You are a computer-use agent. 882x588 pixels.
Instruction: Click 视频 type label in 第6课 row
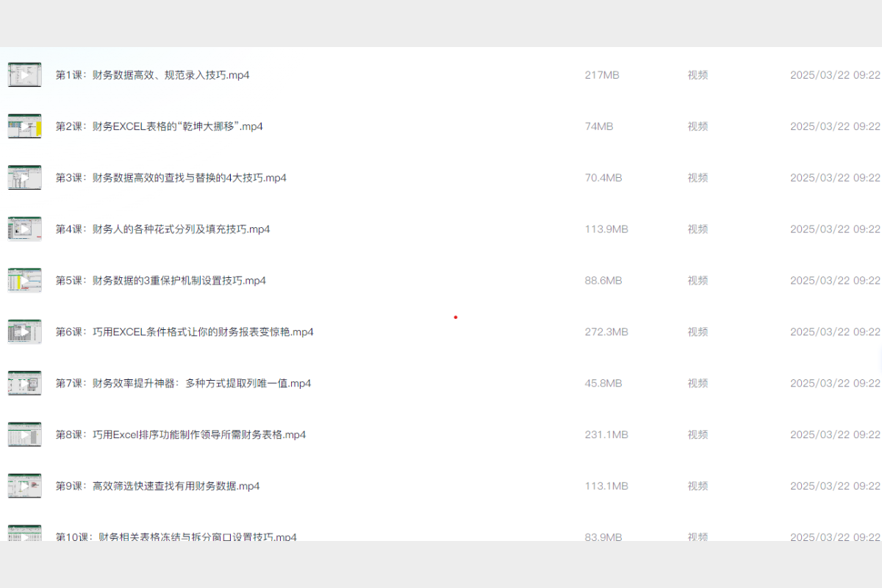(698, 332)
